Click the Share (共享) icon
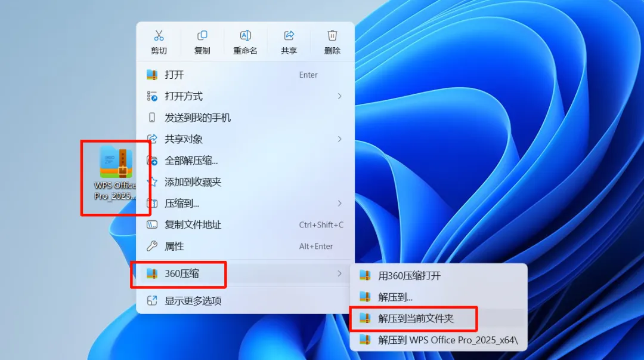The width and height of the screenshot is (644, 360). (289, 36)
